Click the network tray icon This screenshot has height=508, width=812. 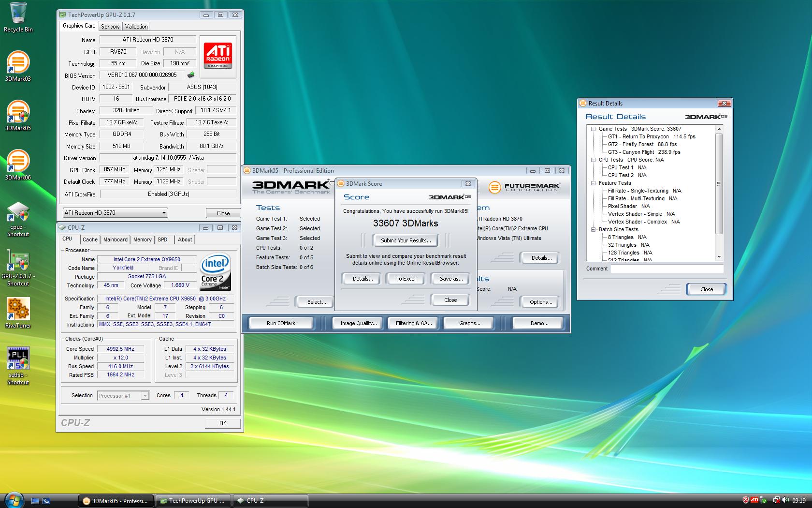click(x=776, y=500)
